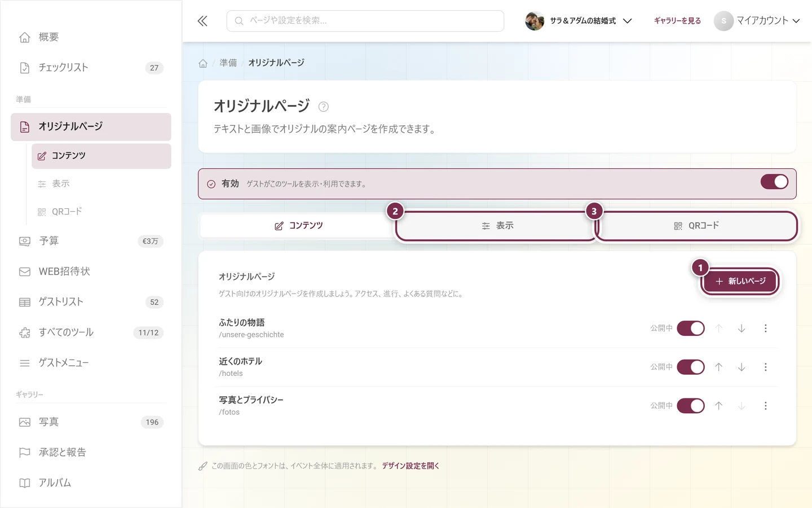Image resolution: width=812 pixels, height=508 pixels.
Task: Toggle 公開中 switch for 近くのホテル
Action: pyautogui.click(x=691, y=367)
